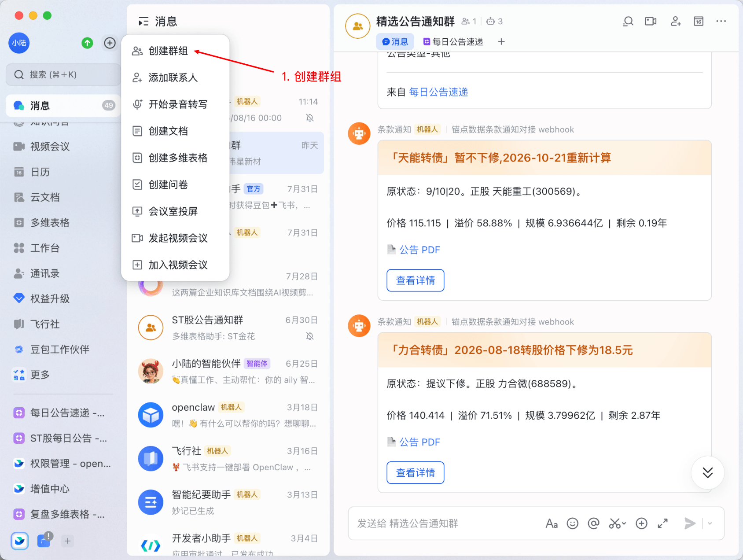Image resolution: width=743 pixels, height=560 pixels.
Task: Select 添加联系人 from the menu
Action: (175, 78)
